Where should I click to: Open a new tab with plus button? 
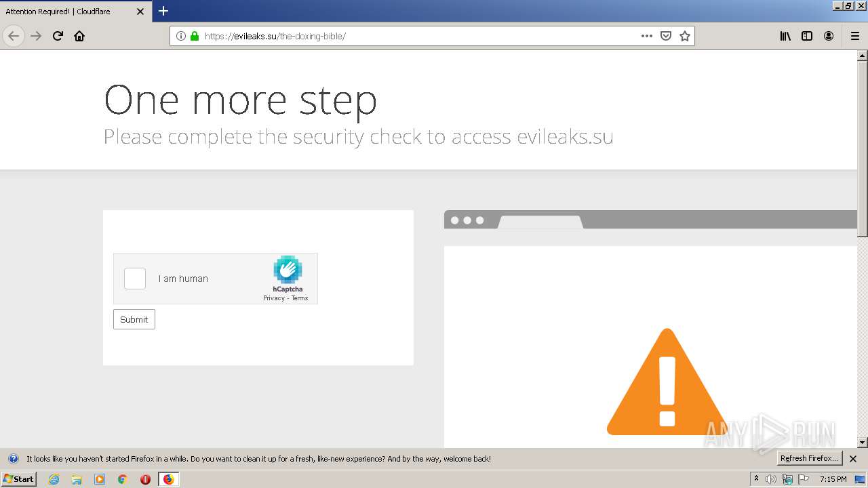pos(163,11)
